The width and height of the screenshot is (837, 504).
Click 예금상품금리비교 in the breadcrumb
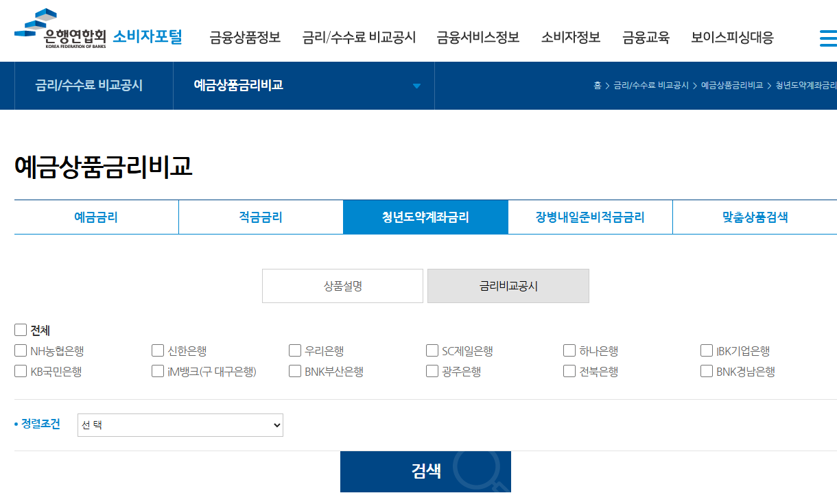coord(732,86)
